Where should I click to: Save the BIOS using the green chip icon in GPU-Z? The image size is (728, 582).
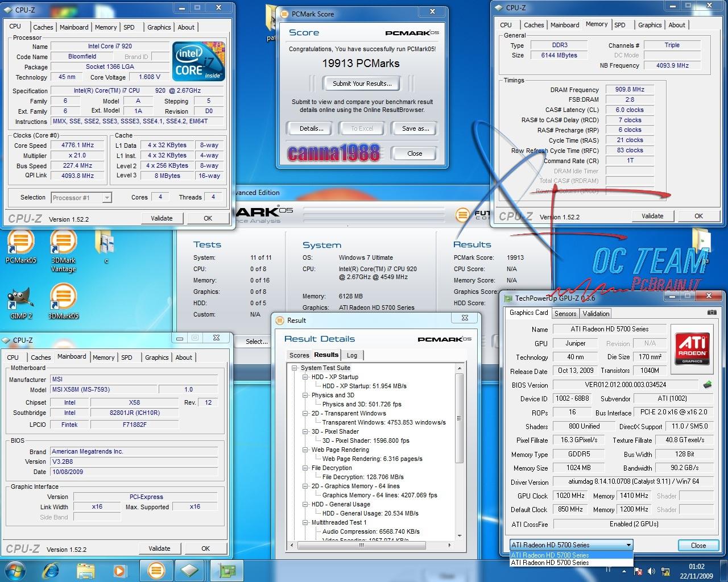pyautogui.click(x=708, y=384)
